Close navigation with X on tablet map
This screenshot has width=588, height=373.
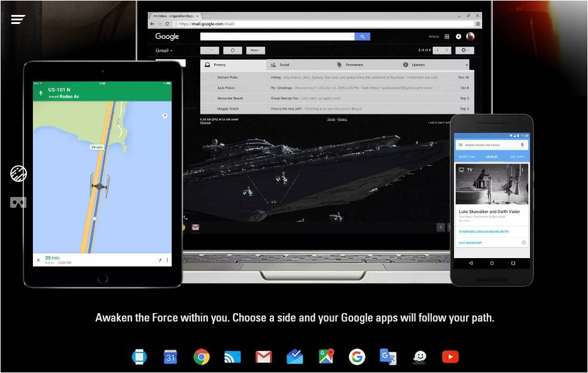point(38,260)
